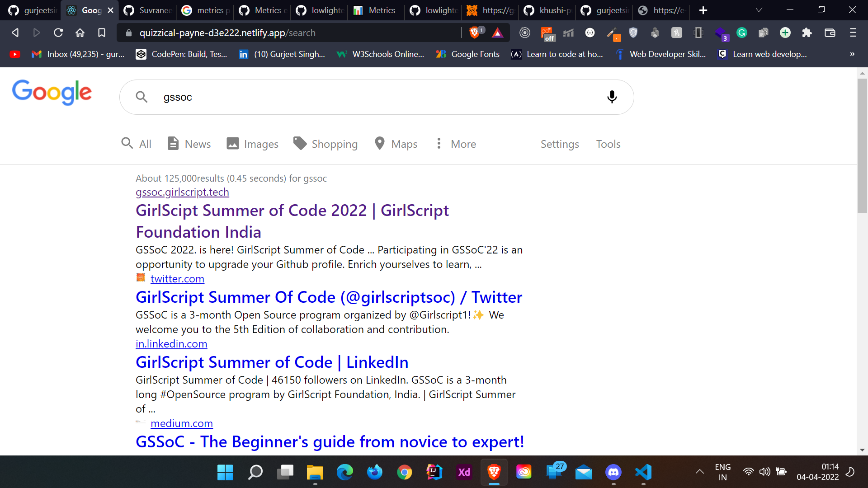Click the Brave Rewards triangle icon

pyautogui.click(x=497, y=33)
